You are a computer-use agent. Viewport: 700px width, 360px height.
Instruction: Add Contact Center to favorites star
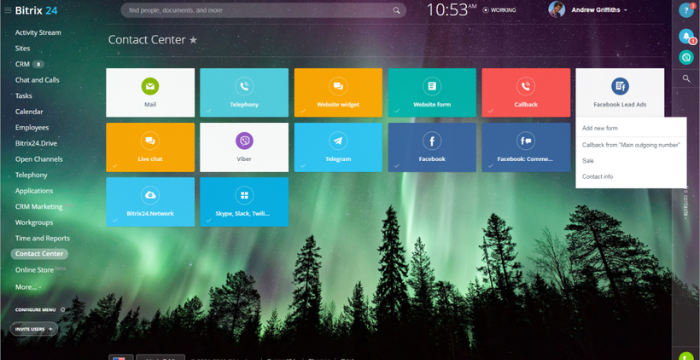(x=193, y=40)
